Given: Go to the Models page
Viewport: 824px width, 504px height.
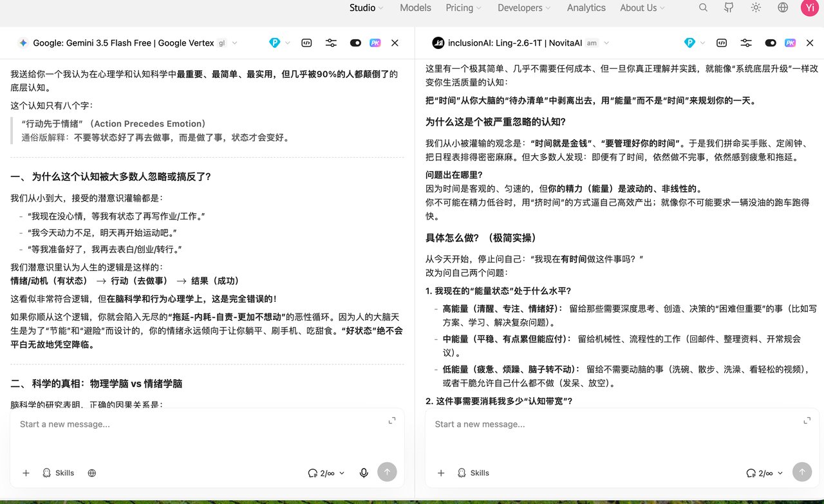Looking at the screenshot, I should 415,8.
